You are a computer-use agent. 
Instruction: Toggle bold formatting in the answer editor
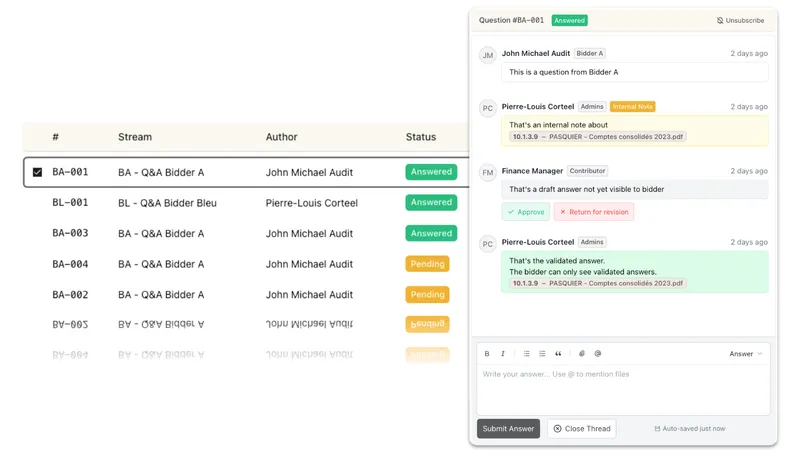click(487, 354)
